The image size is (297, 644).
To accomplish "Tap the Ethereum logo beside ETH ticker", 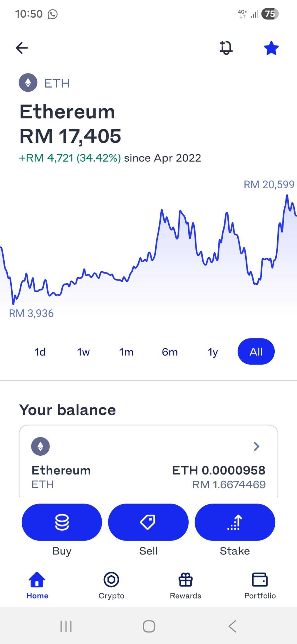I will click(x=28, y=83).
